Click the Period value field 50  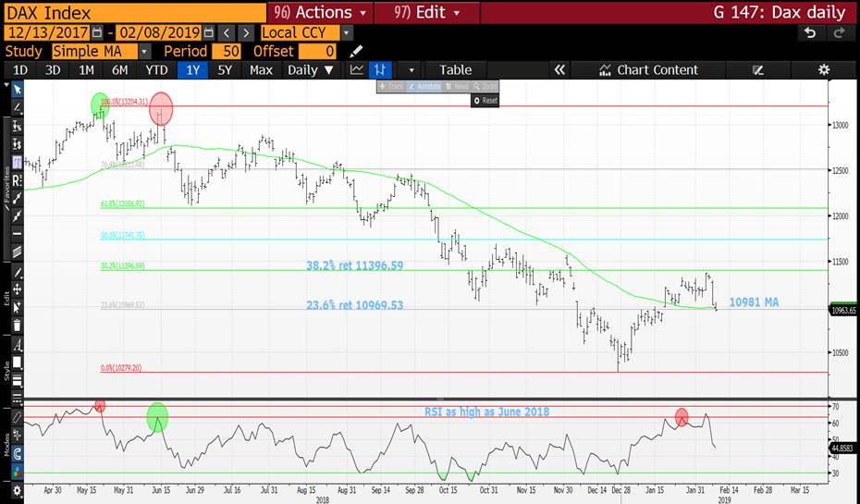pyautogui.click(x=226, y=51)
